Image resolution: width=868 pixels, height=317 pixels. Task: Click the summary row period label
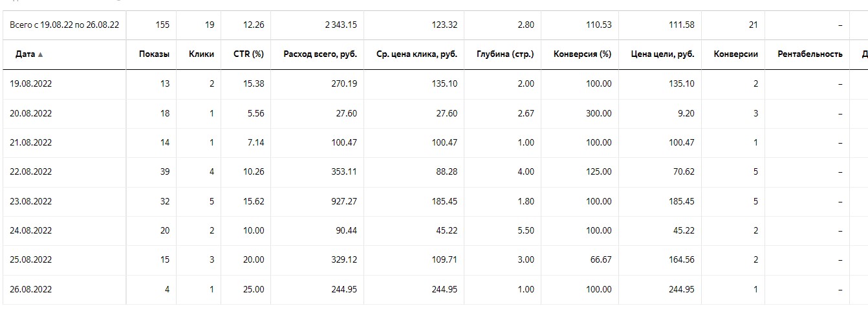tap(64, 25)
